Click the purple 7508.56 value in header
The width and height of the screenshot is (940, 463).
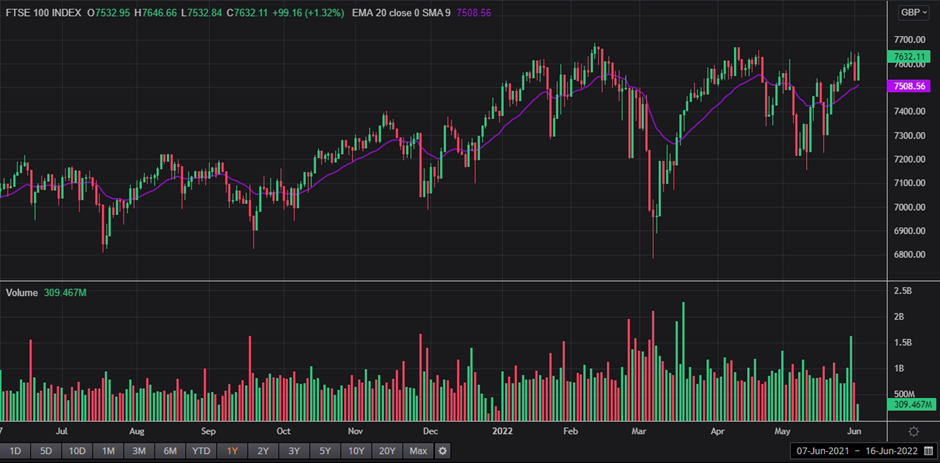coord(474,13)
